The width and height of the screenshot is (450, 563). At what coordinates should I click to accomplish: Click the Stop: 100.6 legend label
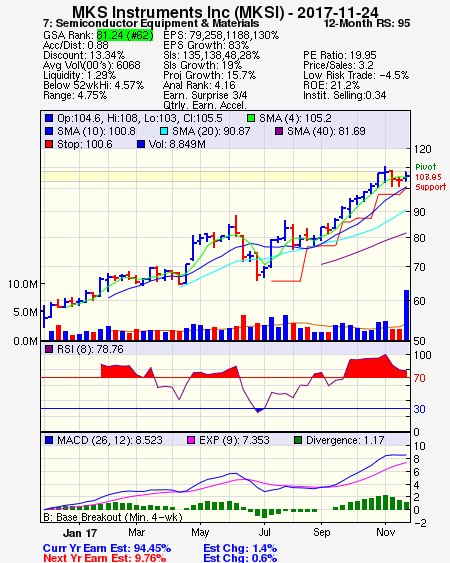click(85, 144)
